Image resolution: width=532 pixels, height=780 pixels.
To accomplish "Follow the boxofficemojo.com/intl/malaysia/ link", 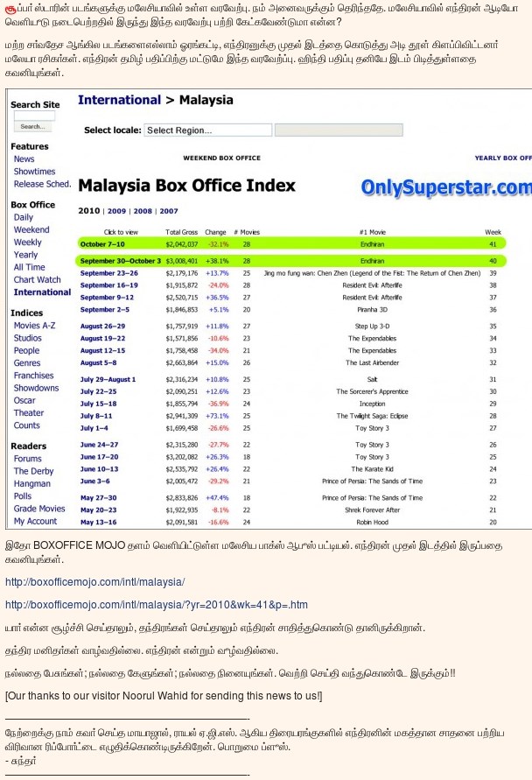I will (94, 582).
